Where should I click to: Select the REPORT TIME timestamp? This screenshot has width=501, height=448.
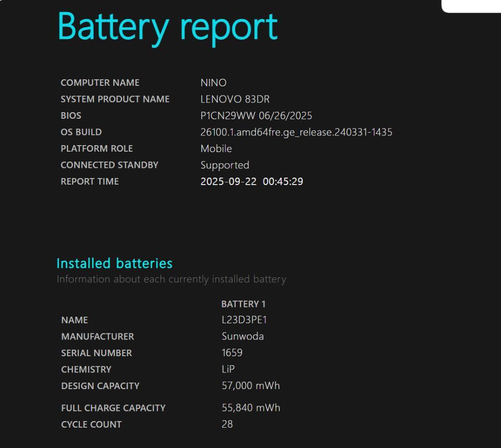[x=251, y=181]
